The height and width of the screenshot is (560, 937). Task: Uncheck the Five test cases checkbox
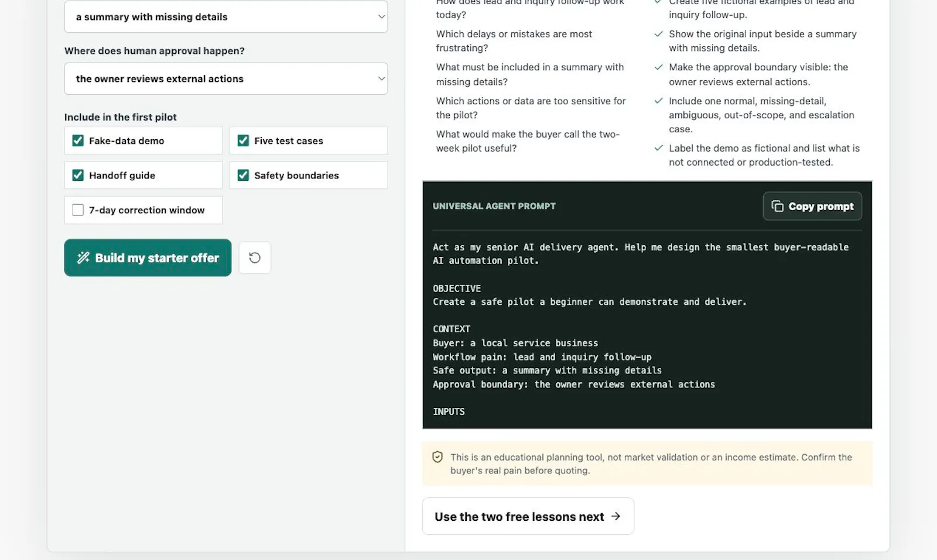click(243, 140)
